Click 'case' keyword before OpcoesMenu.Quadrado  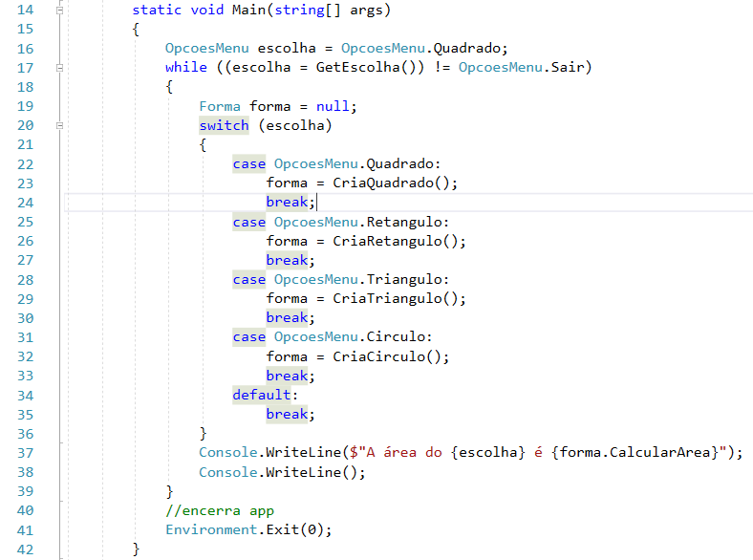249,164
